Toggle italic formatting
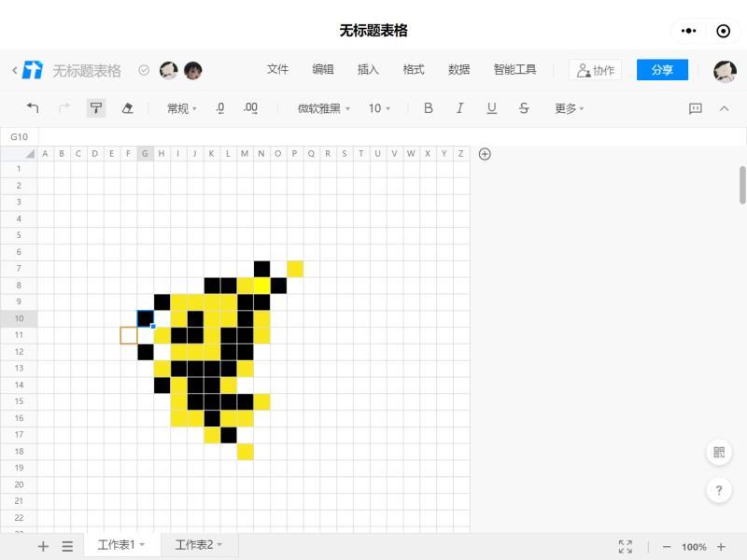The height and width of the screenshot is (560, 747). (459, 108)
